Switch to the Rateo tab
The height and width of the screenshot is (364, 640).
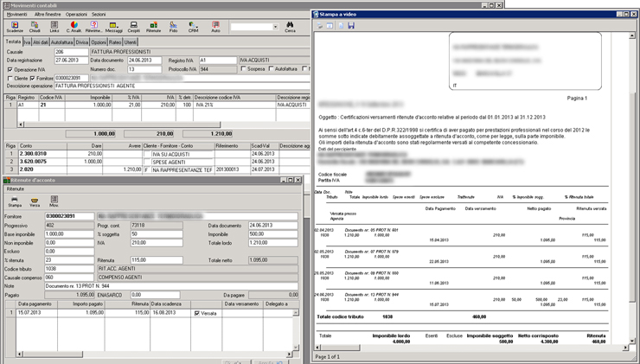(x=115, y=42)
